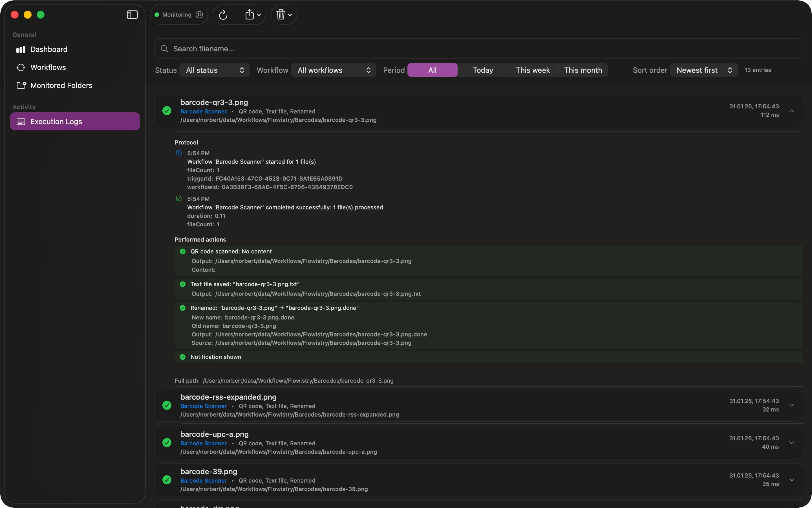This screenshot has height=508, width=812.
Task: Open the export share icon
Action: tap(249, 15)
